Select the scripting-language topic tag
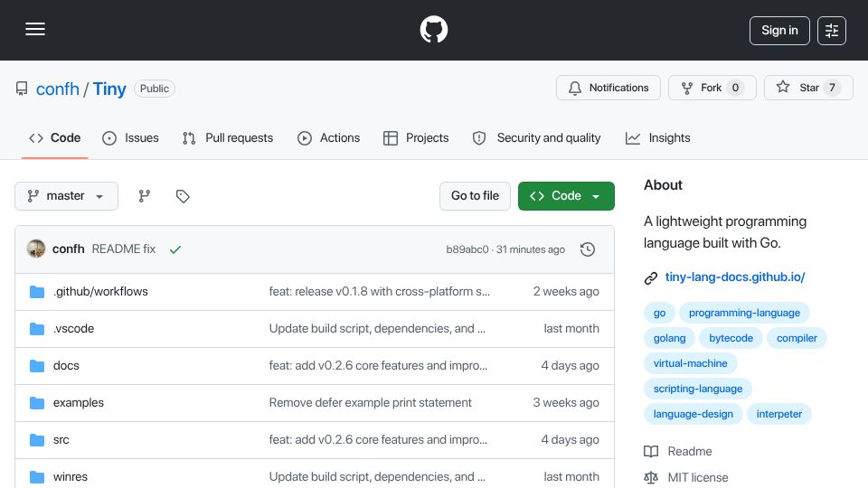868x488 pixels. [x=697, y=389]
